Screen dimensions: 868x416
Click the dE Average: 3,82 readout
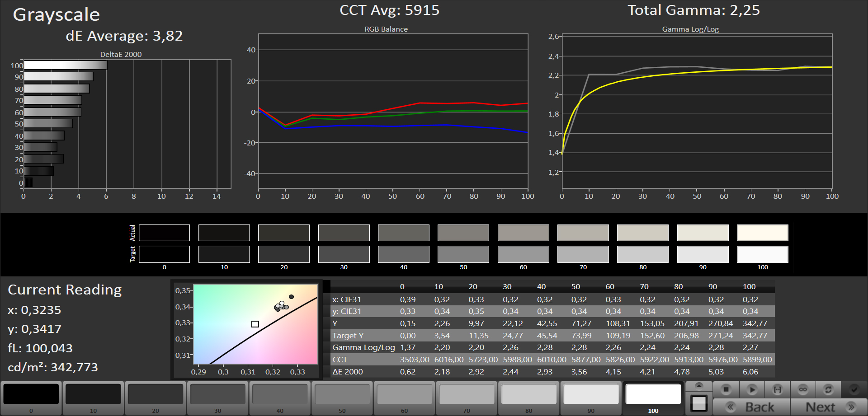click(124, 36)
